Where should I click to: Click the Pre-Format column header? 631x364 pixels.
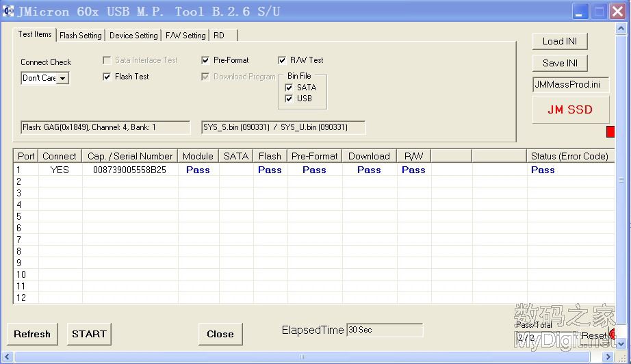315,156
